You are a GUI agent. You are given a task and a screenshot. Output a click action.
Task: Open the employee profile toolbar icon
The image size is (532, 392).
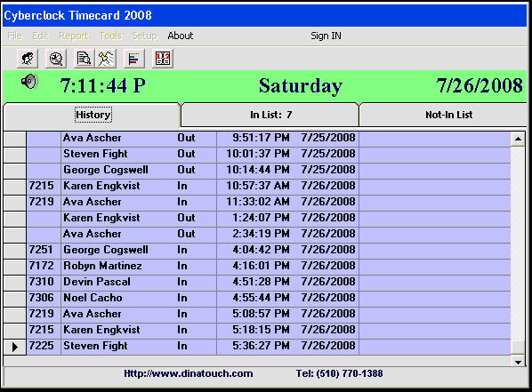28,59
